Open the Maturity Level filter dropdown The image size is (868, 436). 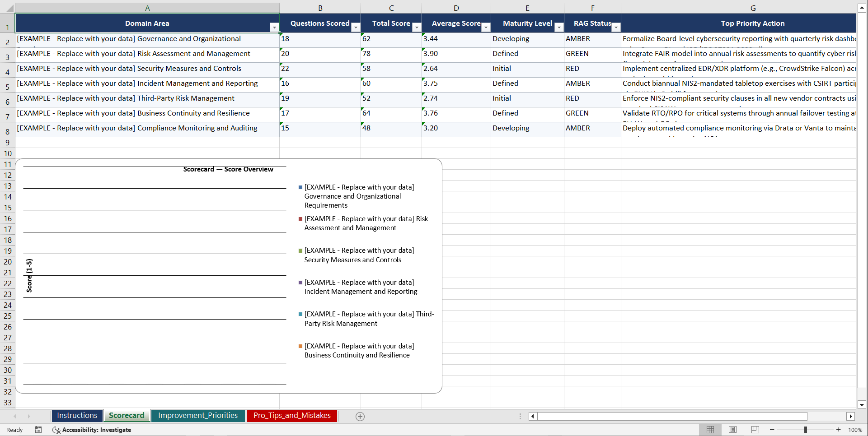559,28
